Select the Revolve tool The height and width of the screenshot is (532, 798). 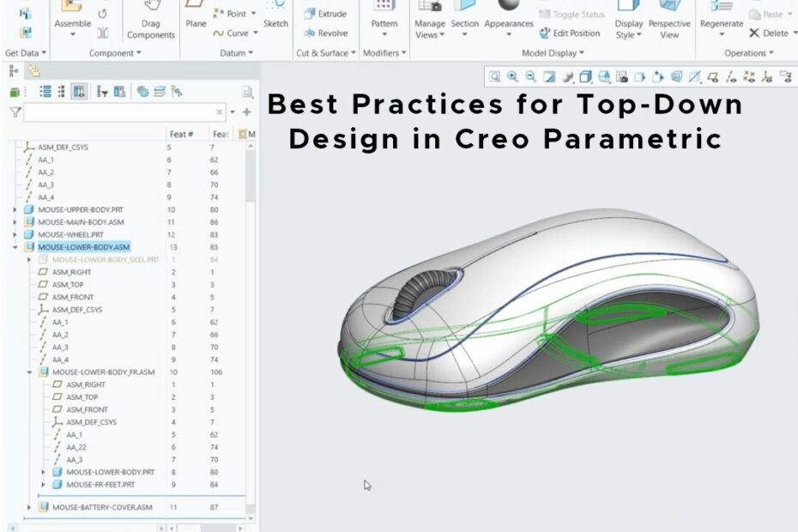click(x=326, y=33)
